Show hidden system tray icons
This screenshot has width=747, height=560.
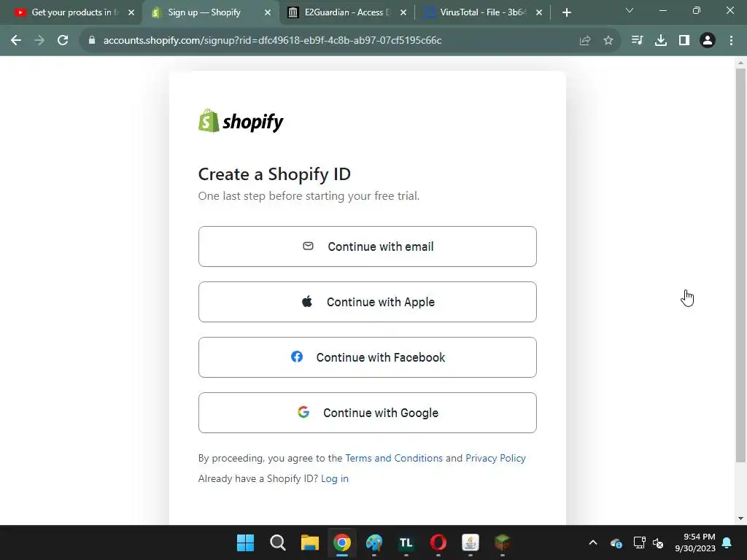pyautogui.click(x=593, y=542)
